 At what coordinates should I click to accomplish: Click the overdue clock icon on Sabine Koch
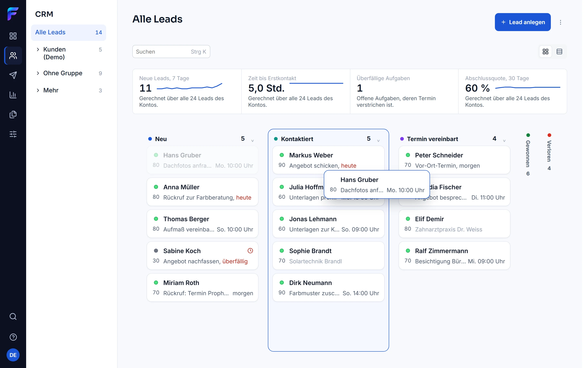point(250,251)
